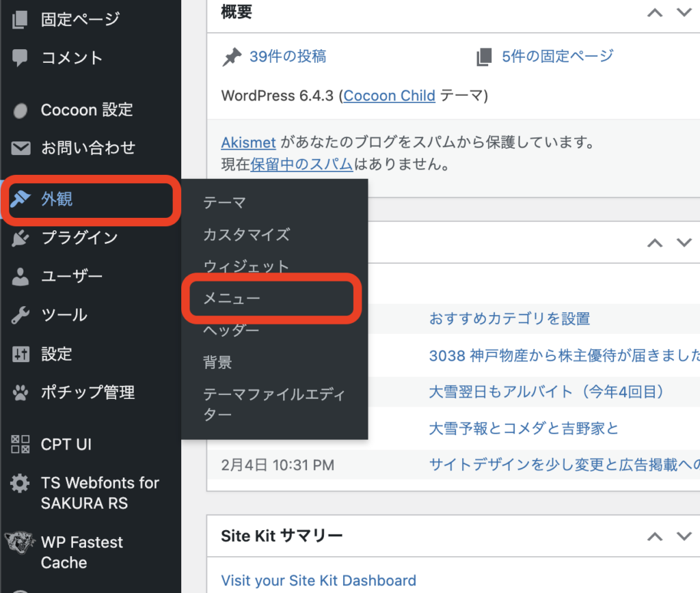Choose テーマファイルエディター in the submenu
700x593 pixels.
click(275, 404)
